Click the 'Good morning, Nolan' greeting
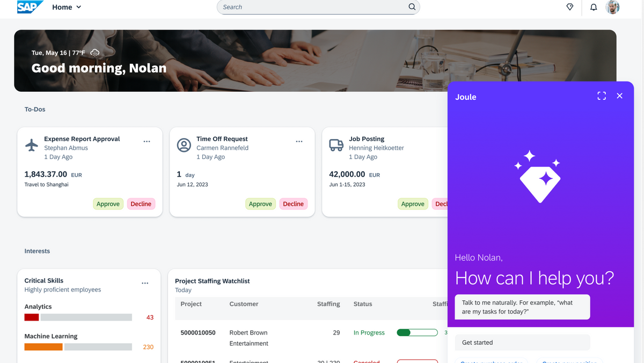 click(99, 68)
